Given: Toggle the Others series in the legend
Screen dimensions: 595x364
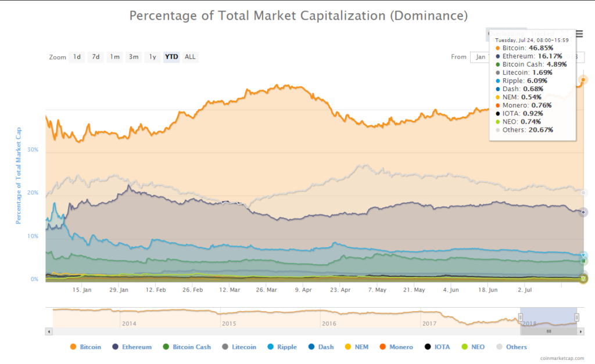Looking at the screenshot, I should click(x=500, y=347).
